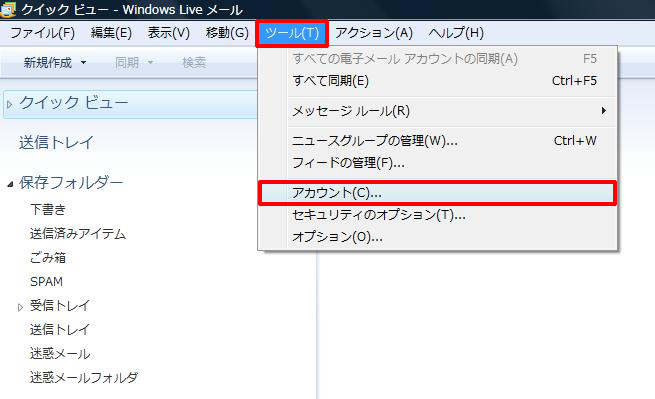This screenshot has width=655, height=399.
Task: Close the ツール(T) menu
Action: click(x=292, y=33)
